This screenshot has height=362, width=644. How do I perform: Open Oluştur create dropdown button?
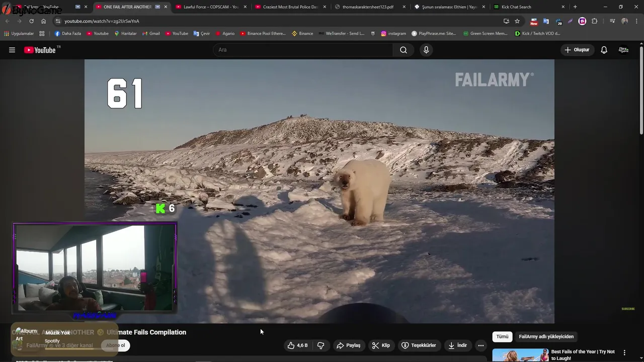pyautogui.click(x=577, y=50)
